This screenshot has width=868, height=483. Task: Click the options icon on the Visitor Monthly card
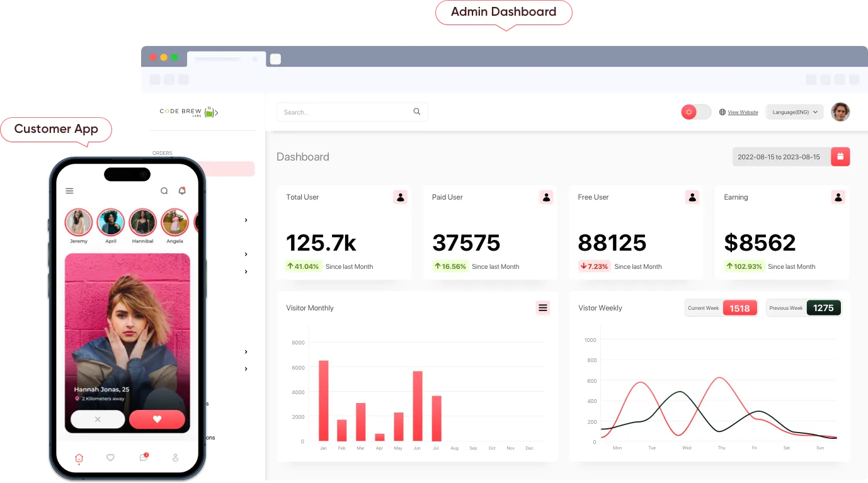click(542, 307)
